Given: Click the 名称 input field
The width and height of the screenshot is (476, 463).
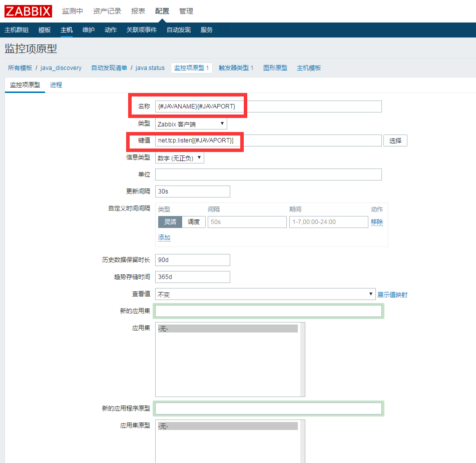Looking at the screenshot, I should (268, 106).
